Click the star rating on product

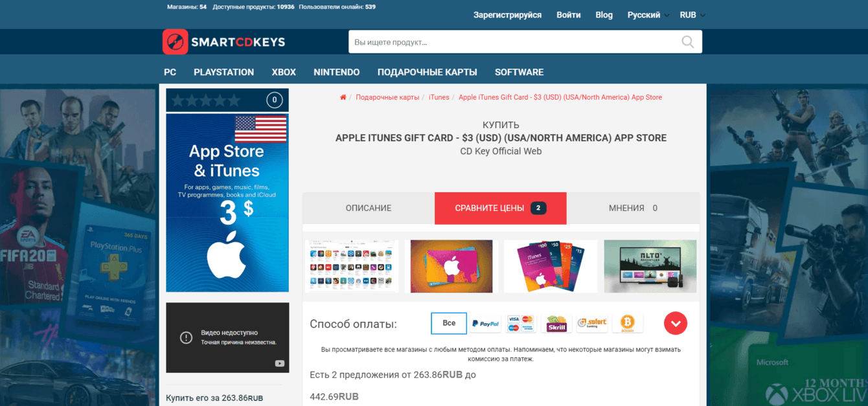pos(206,100)
